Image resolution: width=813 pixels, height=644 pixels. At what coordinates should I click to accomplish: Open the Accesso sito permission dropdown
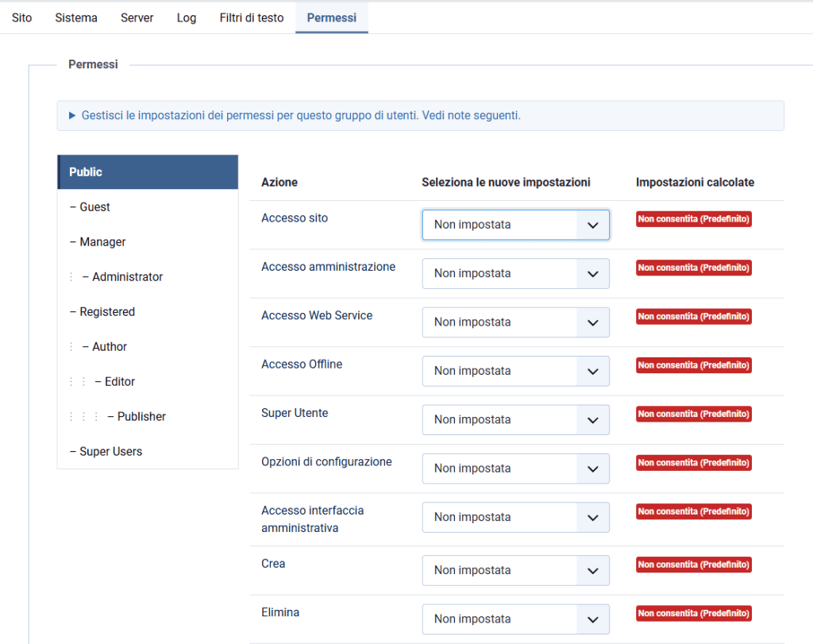515,225
